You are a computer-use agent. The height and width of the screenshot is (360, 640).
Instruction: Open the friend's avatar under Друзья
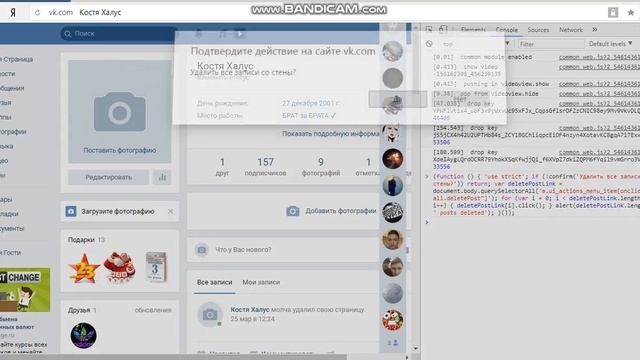pos(83,336)
